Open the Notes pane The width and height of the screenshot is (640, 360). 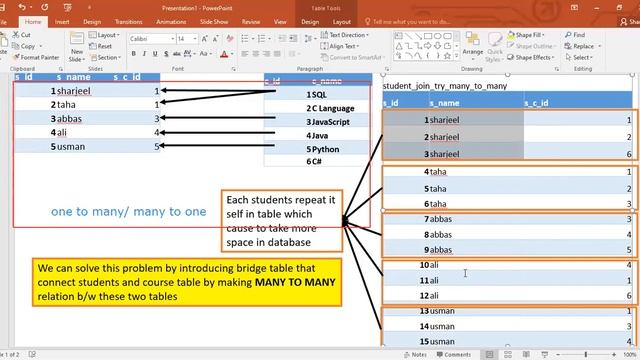(x=415, y=355)
